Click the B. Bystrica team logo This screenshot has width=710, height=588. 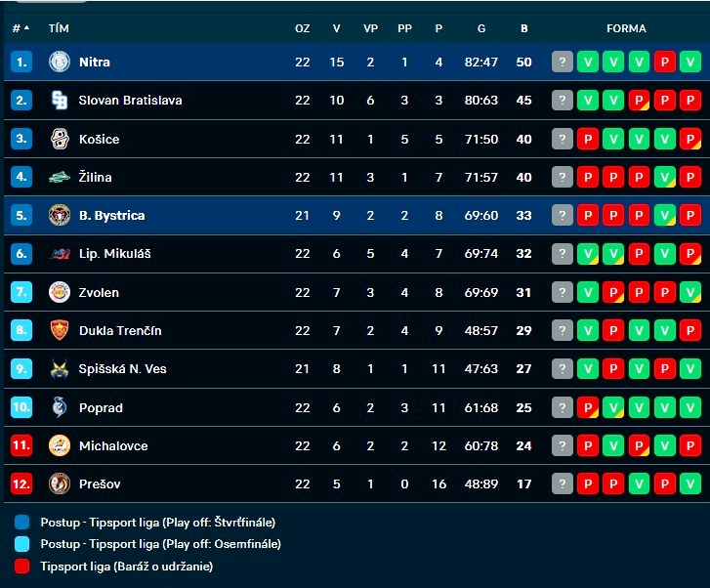(60, 215)
